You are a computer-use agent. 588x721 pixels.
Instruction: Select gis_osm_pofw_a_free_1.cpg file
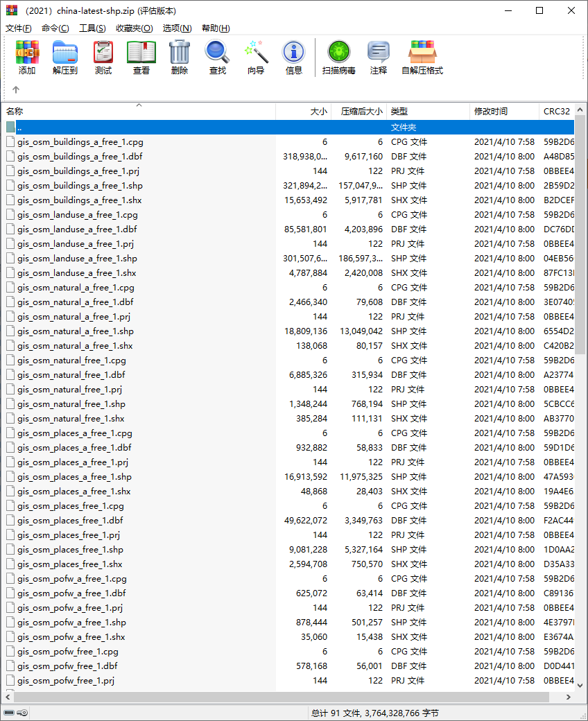(x=288, y=578)
